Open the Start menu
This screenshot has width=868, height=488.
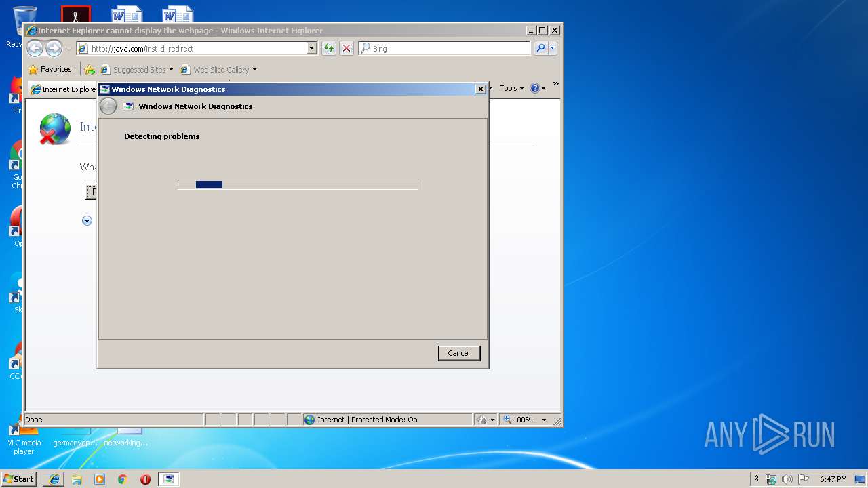click(x=19, y=479)
